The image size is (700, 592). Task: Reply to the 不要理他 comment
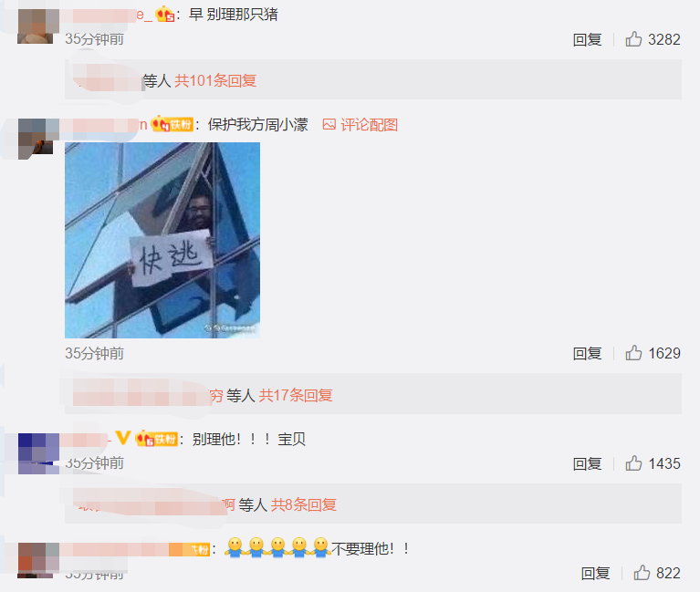point(595,573)
